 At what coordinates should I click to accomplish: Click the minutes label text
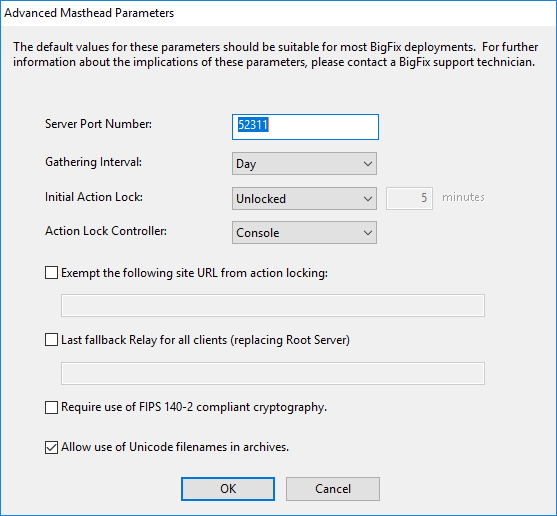coord(463,197)
